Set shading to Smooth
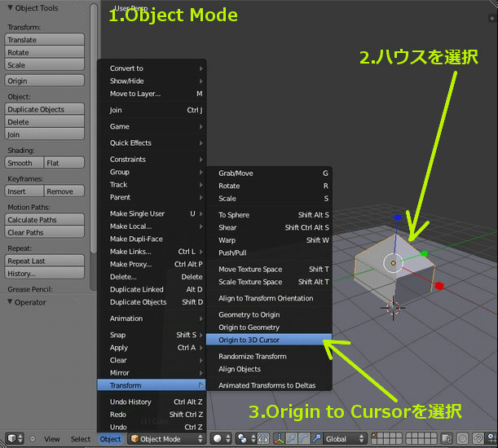Screen dimensions: 498x448 [x=24, y=163]
